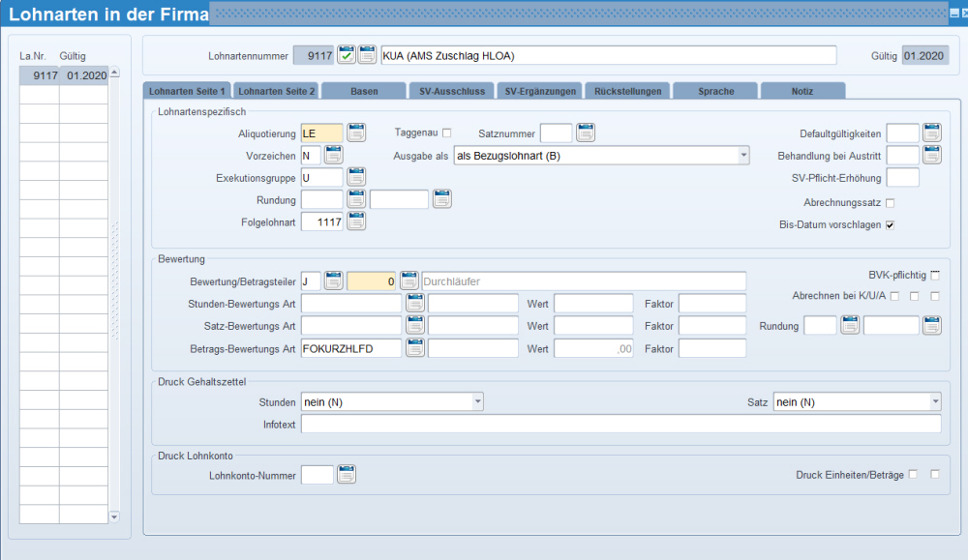Enable the Abrechnungssatz checkbox
The width and height of the screenshot is (968, 560).
891,203
